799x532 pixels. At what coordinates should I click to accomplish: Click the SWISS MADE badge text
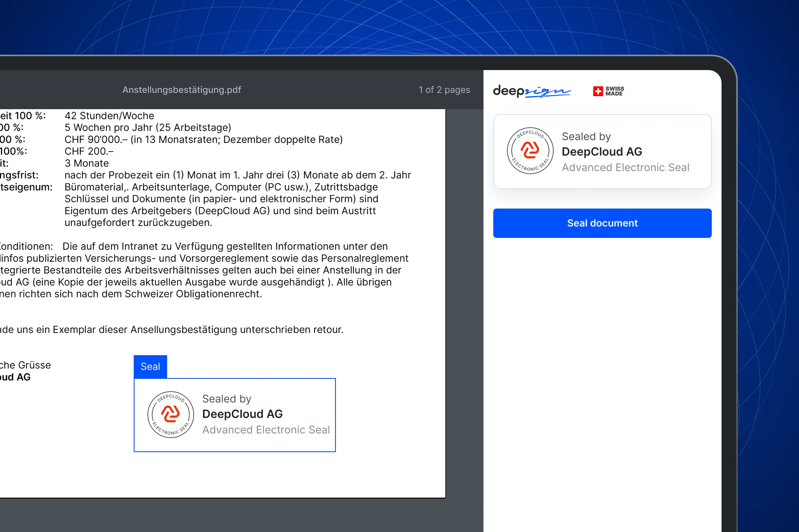click(614, 91)
